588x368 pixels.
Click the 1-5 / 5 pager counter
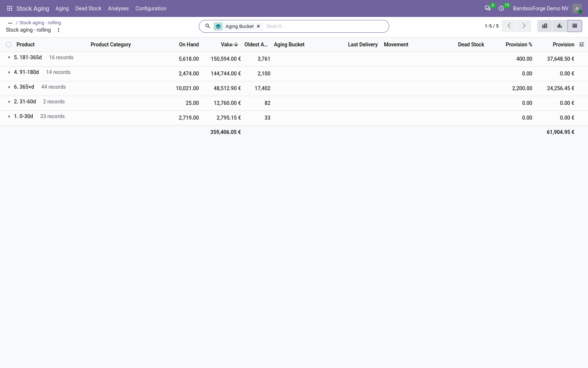tap(492, 26)
